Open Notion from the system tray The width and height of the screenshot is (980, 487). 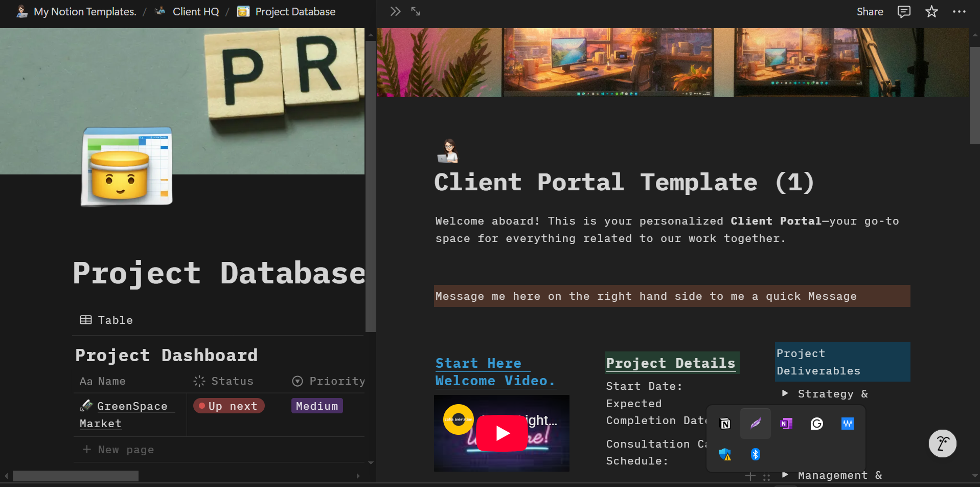pos(725,424)
